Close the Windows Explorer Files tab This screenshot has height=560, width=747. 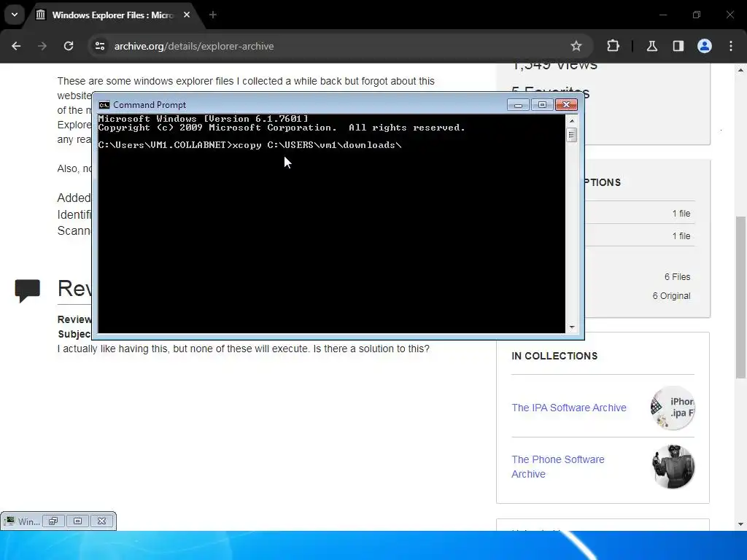(x=187, y=15)
